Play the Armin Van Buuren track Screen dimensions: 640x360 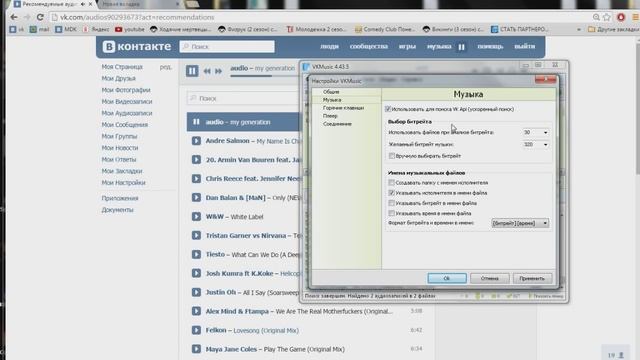pyautogui.click(x=196, y=160)
